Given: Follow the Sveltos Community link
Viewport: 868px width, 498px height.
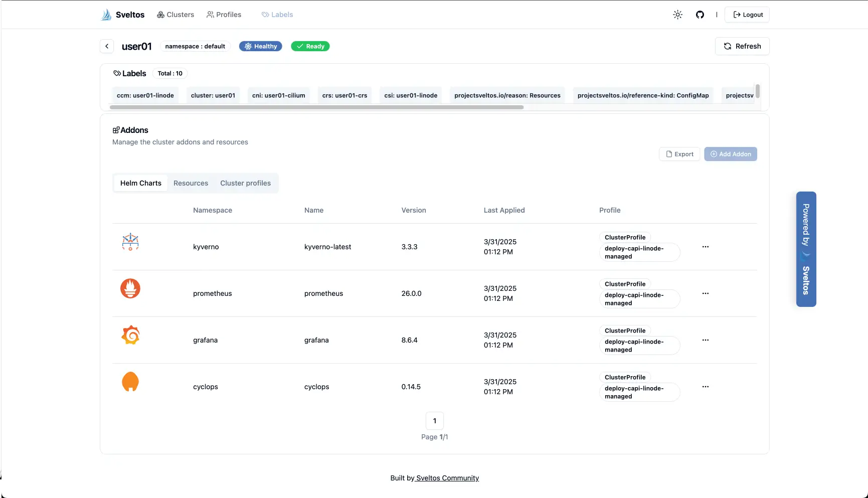Looking at the screenshot, I should 447,478.
